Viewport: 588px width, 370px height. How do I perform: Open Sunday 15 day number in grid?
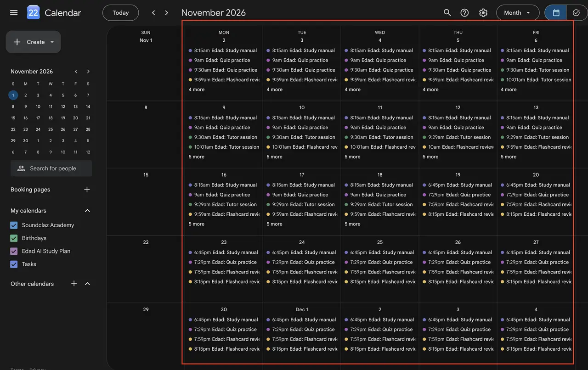tap(146, 175)
